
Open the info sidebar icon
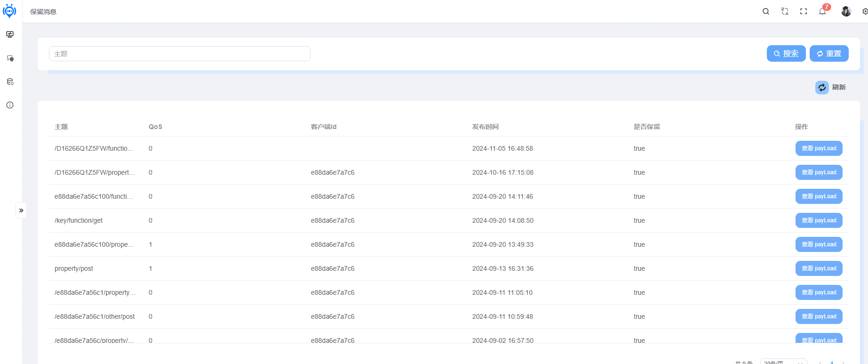pyautogui.click(x=10, y=105)
